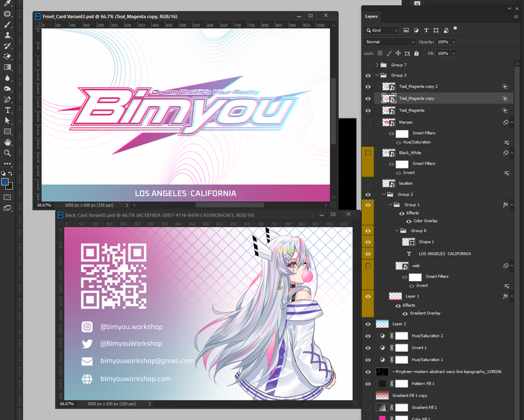524x420 pixels.
Task: Open the Normal blending mode dropdown
Action: tap(390, 42)
